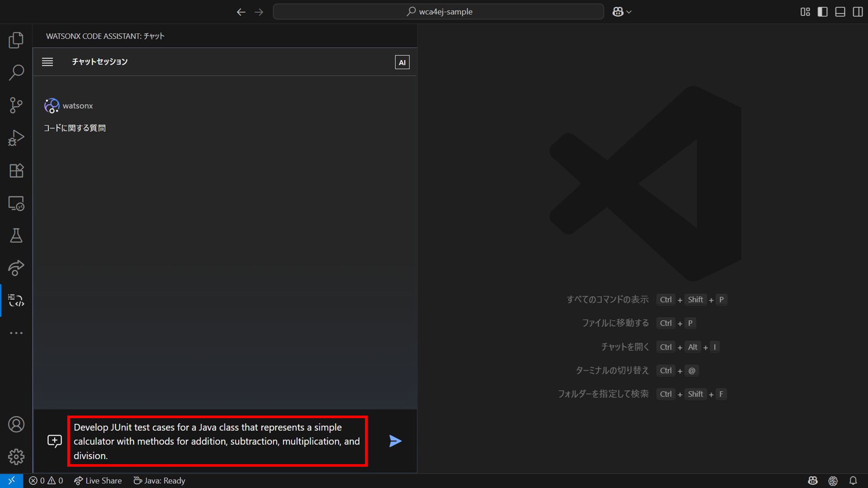The height and width of the screenshot is (488, 868).
Task: Click the AI label button
Action: [x=402, y=62]
